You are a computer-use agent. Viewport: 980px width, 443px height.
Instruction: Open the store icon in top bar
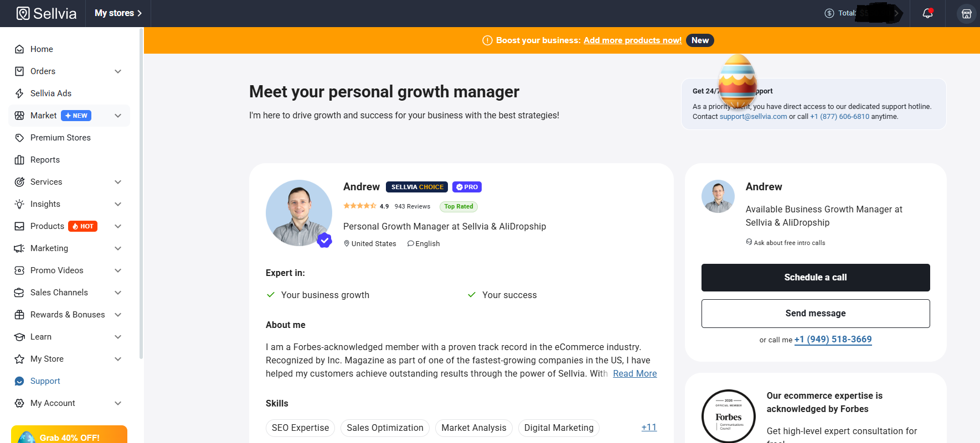click(966, 14)
